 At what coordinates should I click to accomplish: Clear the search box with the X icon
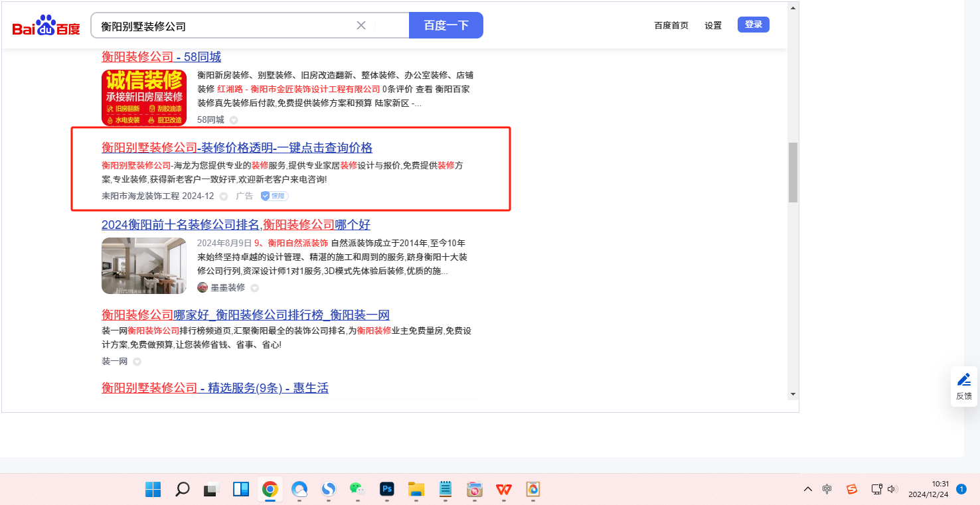(x=361, y=25)
